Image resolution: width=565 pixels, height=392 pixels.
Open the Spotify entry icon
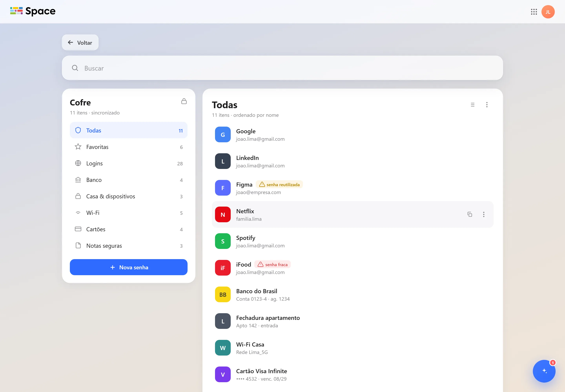point(223,241)
